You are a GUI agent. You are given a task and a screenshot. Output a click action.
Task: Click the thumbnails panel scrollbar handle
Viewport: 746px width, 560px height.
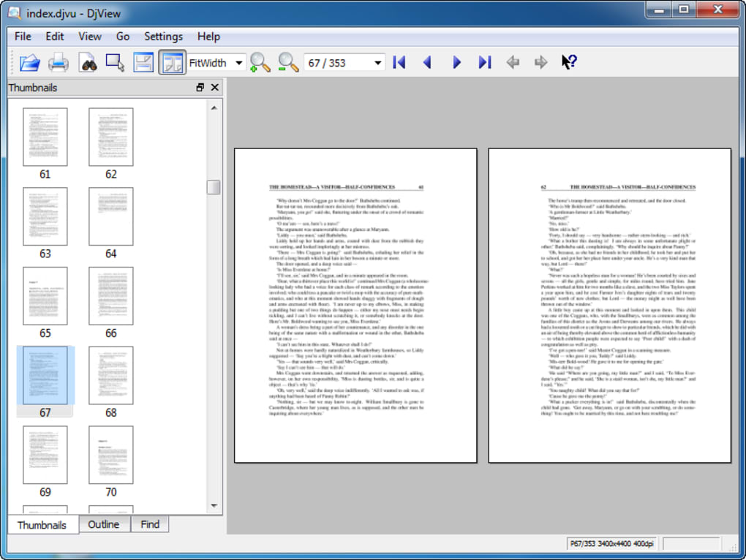point(214,187)
